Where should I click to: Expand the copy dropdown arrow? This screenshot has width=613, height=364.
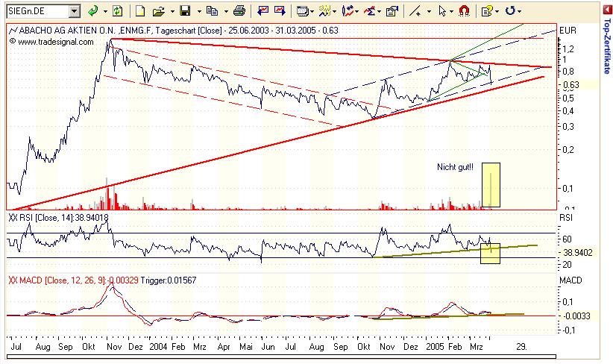coord(226,11)
